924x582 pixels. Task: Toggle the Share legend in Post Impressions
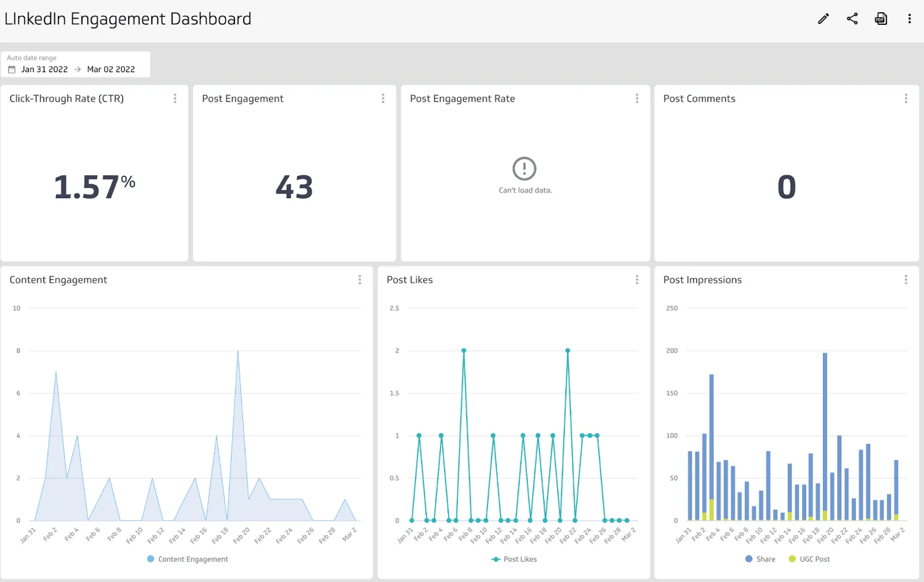761,559
